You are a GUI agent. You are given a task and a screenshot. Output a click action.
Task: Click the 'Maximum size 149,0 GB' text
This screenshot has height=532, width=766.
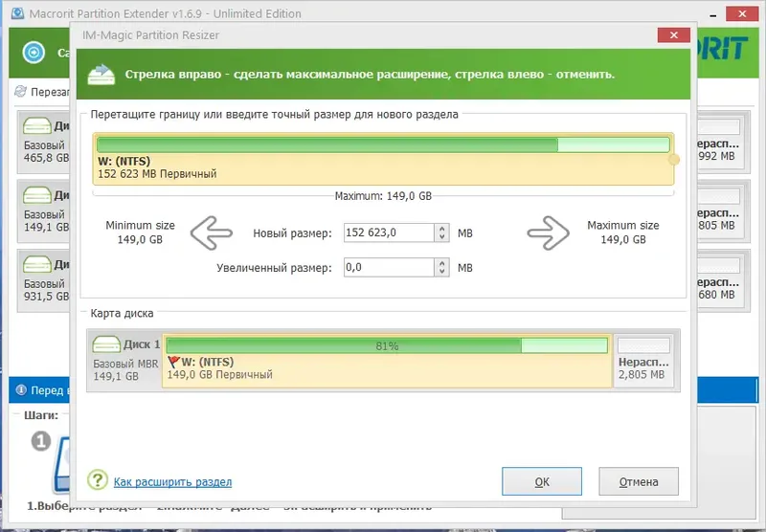[623, 233]
